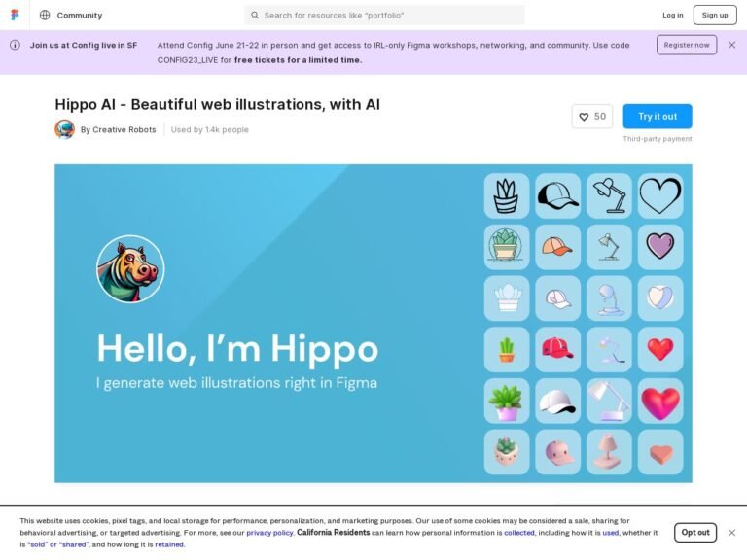Click the orange baseball cap icon
Image resolution: width=747 pixels, height=560 pixels.
click(x=558, y=247)
